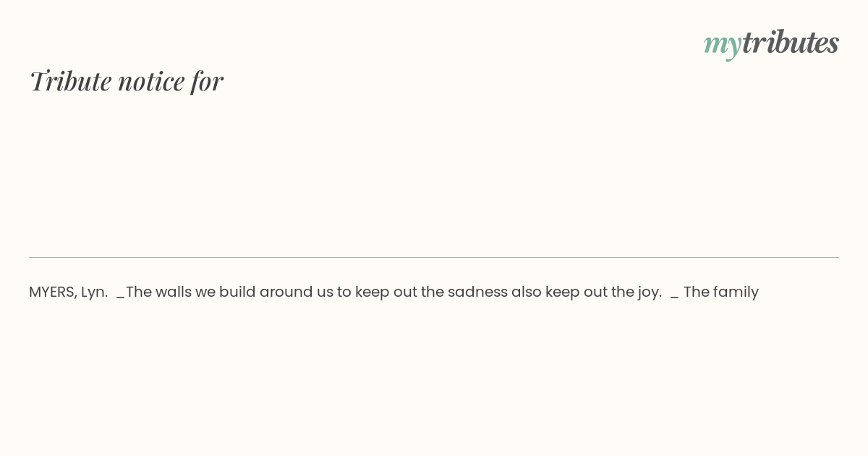This screenshot has height=456, width=868.
Task: Click the mytributes logo
Action: click(x=771, y=43)
